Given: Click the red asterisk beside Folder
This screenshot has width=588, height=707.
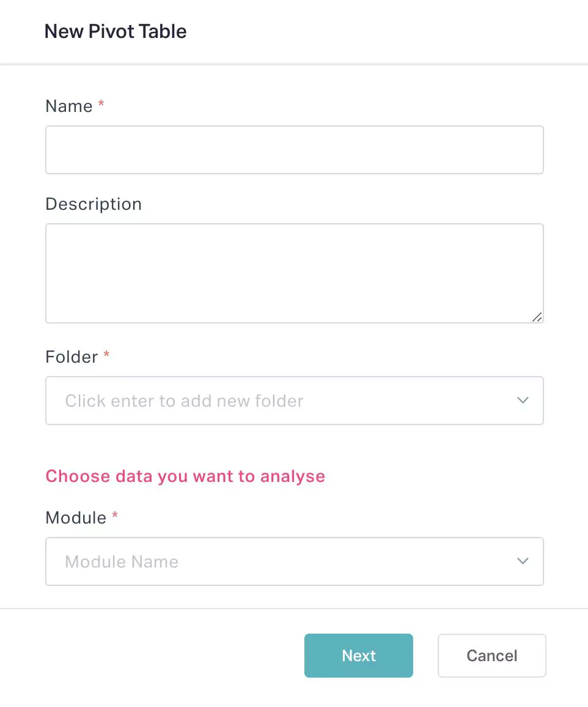Looking at the screenshot, I should pos(106,355).
